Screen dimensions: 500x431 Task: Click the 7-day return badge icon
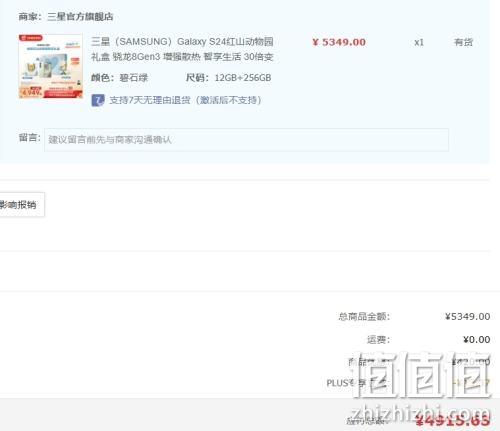coord(98,100)
